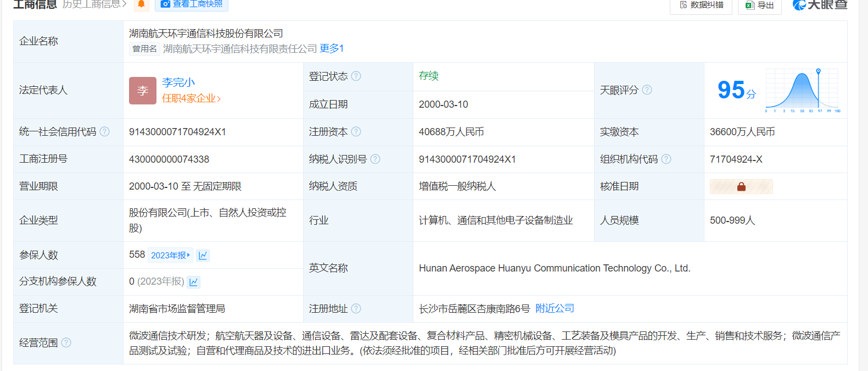The width and height of the screenshot is (868, 371).
Task: Select the 统一社会信用代码 value 9143000071704924X1
Action: click(177, 132)
